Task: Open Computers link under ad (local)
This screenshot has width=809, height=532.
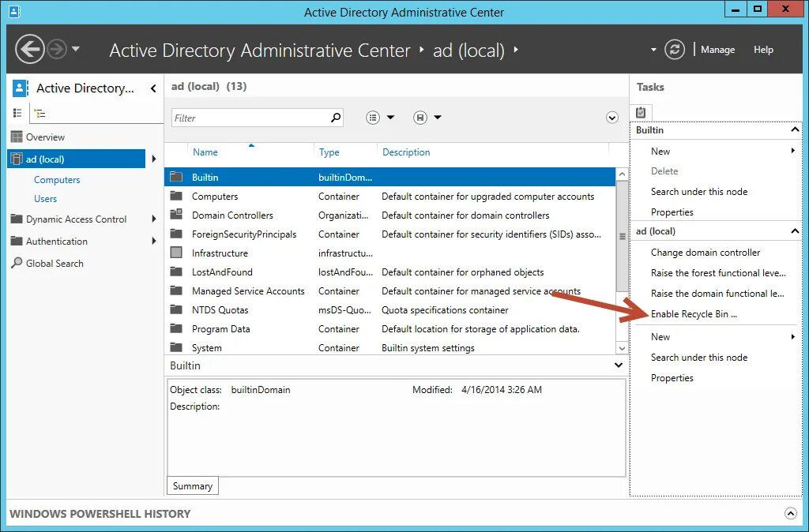Action: pos(57,180)
